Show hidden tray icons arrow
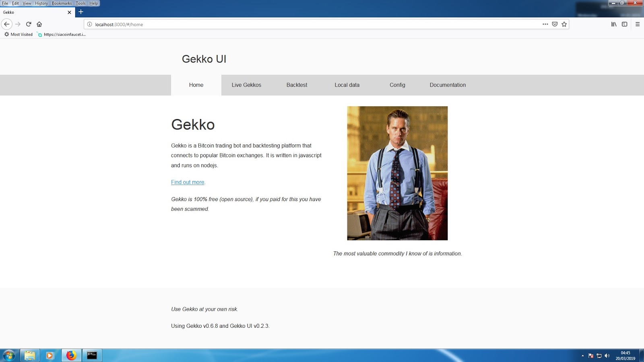 point(582,356)
